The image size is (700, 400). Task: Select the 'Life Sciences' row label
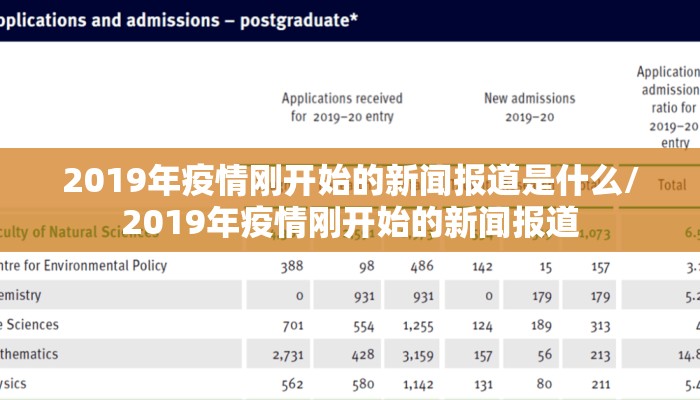coord(29,325)
